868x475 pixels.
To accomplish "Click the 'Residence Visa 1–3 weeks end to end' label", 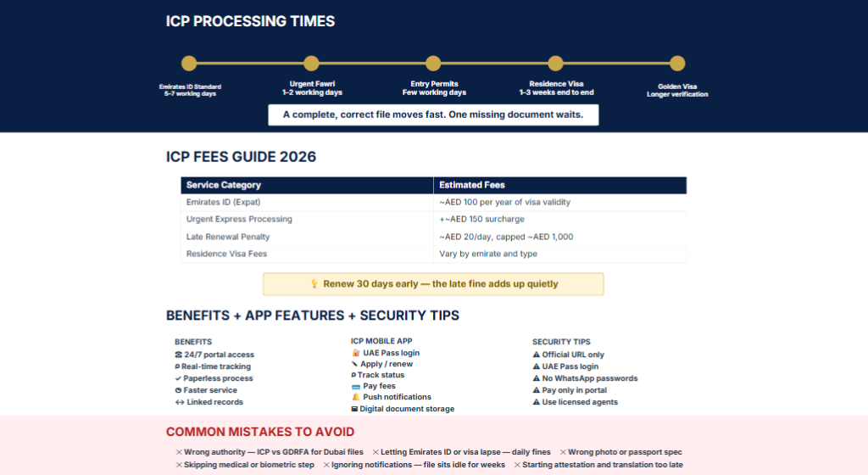I will [556, 88].
